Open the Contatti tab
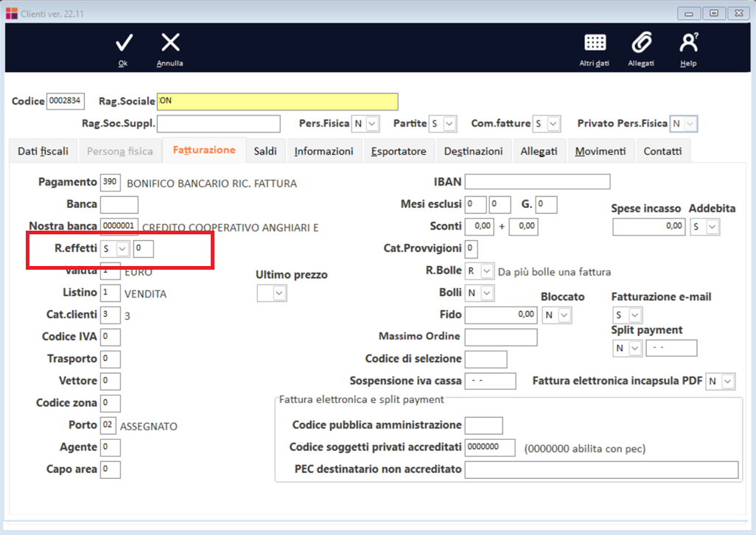This screenshot has width=756, height=535. (x=662, y=151)
